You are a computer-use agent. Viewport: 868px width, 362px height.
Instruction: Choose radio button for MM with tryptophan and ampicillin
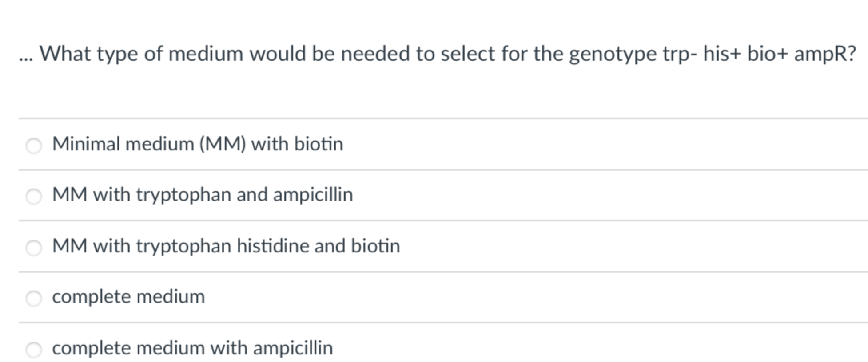(34, 196)
